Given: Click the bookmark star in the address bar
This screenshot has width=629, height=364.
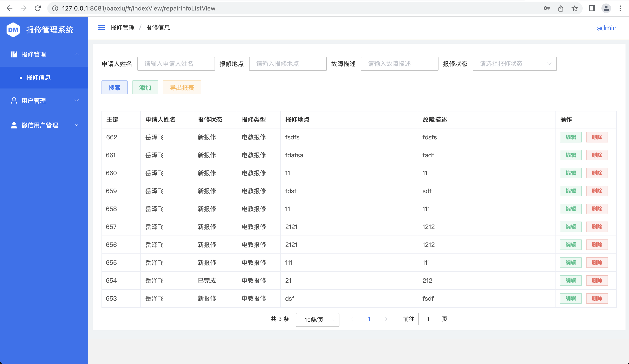Looking at the screenshot, I should 575,8.
